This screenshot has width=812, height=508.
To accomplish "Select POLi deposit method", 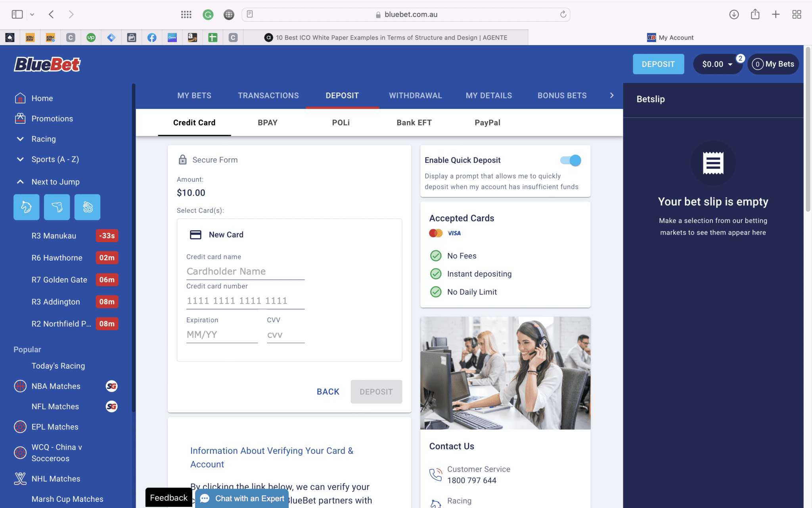I will [x=341, y=123].
